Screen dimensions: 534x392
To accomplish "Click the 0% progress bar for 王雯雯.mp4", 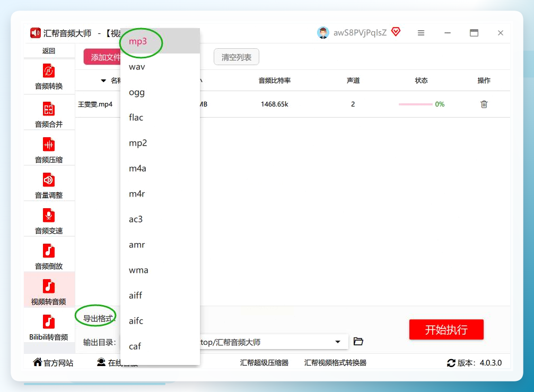I will 416,104.
